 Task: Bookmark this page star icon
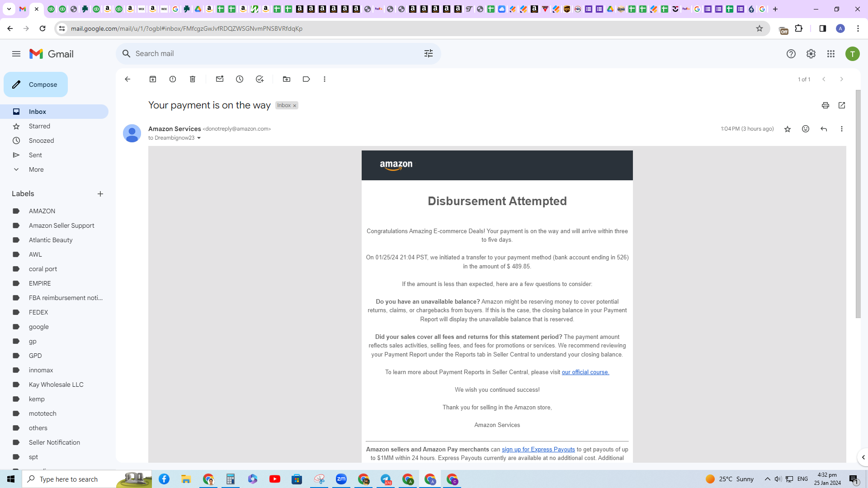point(759,28)
